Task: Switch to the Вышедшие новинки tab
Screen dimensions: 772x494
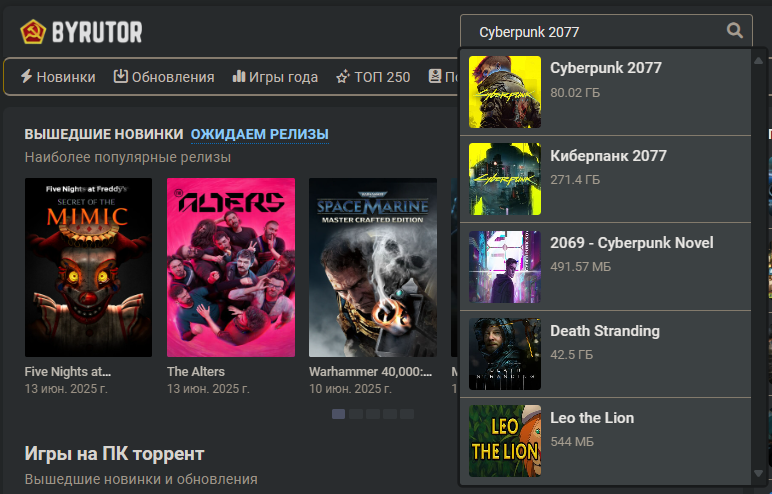Action: pyautogui.click(x=104, y=134)
